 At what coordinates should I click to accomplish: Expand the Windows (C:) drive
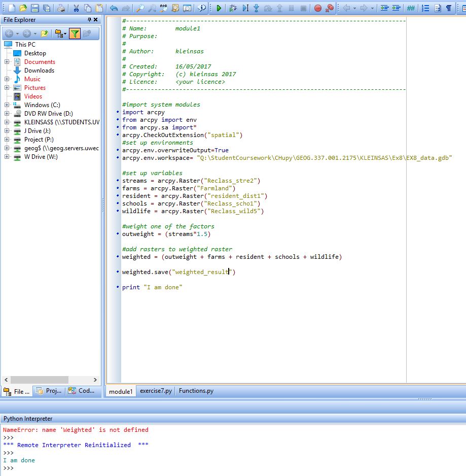pos(7,105)
